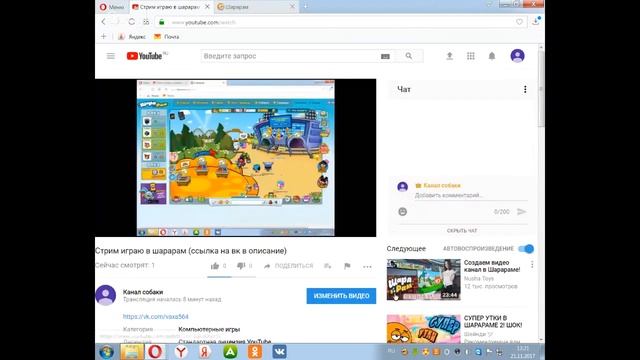Open the Почта bookmark
This screenshot has height=360, width=640.
[167, 37]
